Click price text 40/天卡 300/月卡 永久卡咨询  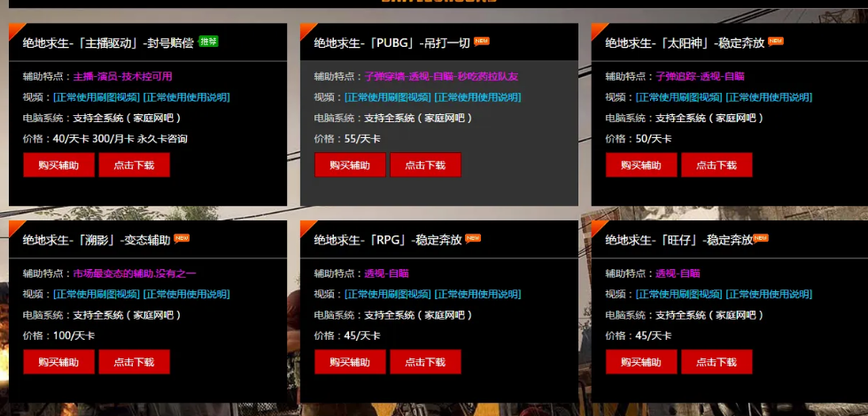pos(120,139)
